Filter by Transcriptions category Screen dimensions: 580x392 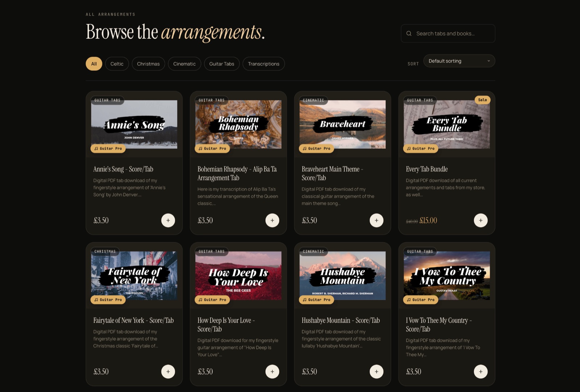(x=264, y=64)
